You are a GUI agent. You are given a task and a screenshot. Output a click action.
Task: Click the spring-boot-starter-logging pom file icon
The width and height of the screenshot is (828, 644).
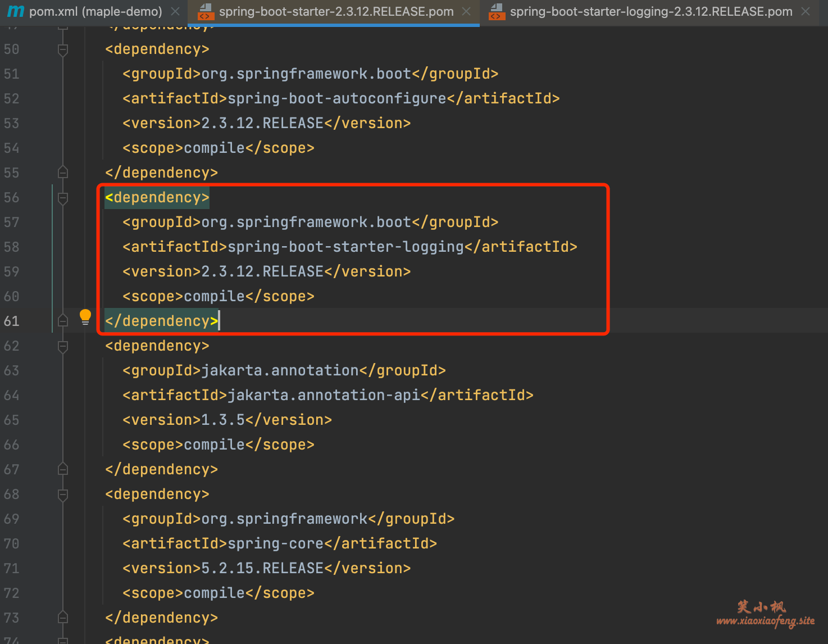click(497, 11)
